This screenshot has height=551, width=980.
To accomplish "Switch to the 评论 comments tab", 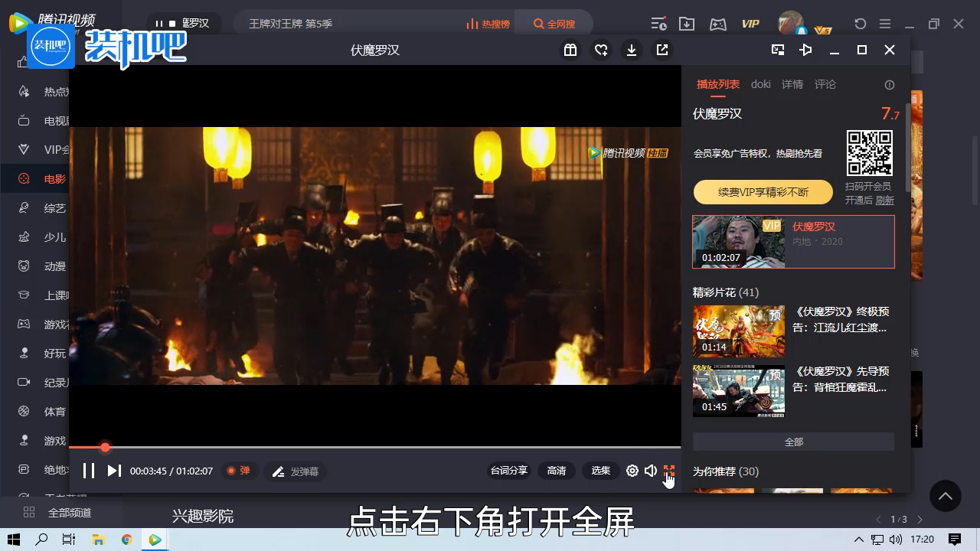I will click(825, 84).
